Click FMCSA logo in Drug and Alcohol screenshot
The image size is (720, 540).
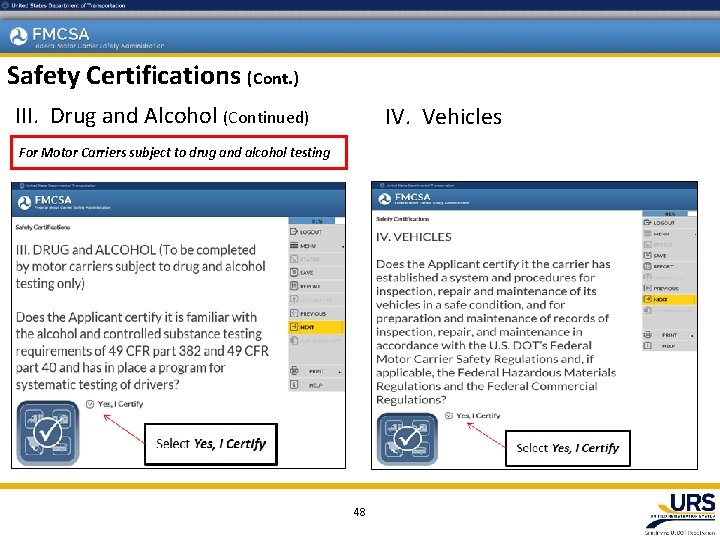(x=45, y=201)
